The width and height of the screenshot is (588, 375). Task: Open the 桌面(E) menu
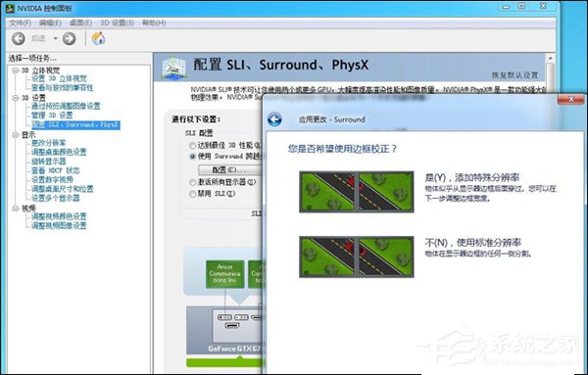point(80,23)
